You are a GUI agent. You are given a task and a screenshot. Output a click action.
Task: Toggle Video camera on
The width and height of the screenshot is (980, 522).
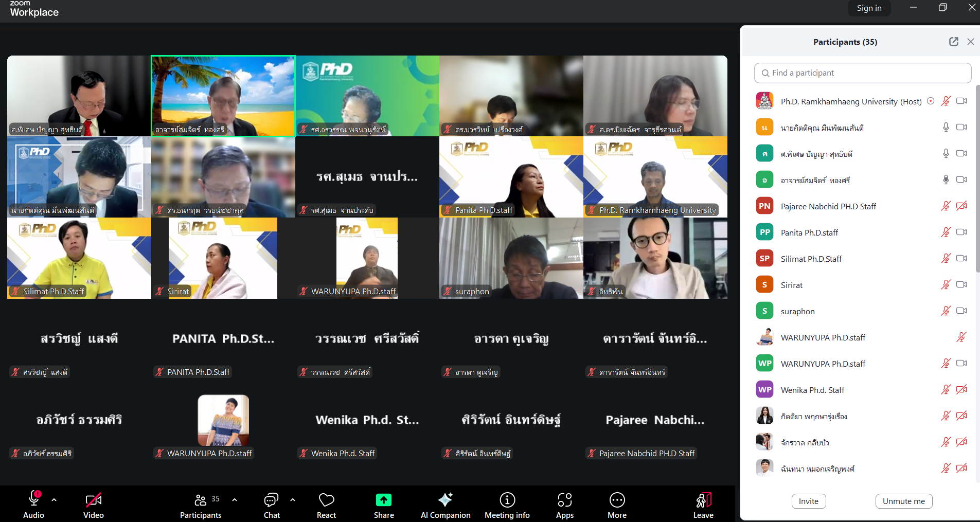pyautogui.click(x=94, y=506)
